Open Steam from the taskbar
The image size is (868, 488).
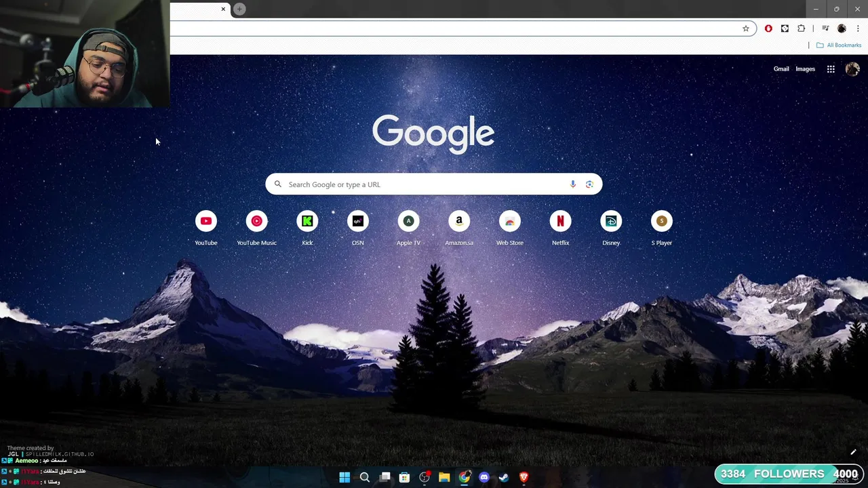point(504,477)
